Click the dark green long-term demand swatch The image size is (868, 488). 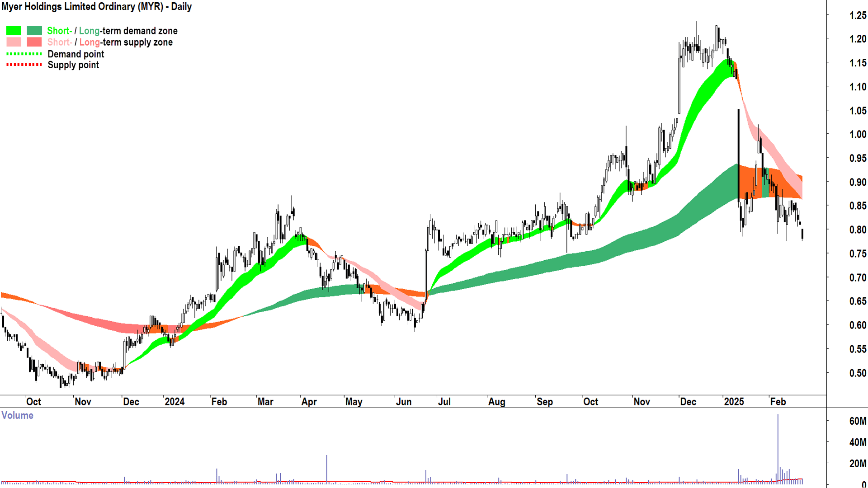34,31
